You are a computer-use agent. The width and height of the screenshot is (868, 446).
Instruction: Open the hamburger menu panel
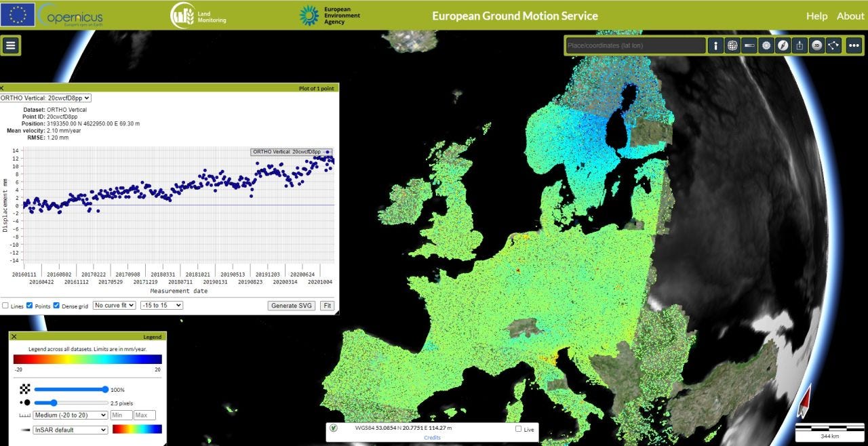(10, 45)
